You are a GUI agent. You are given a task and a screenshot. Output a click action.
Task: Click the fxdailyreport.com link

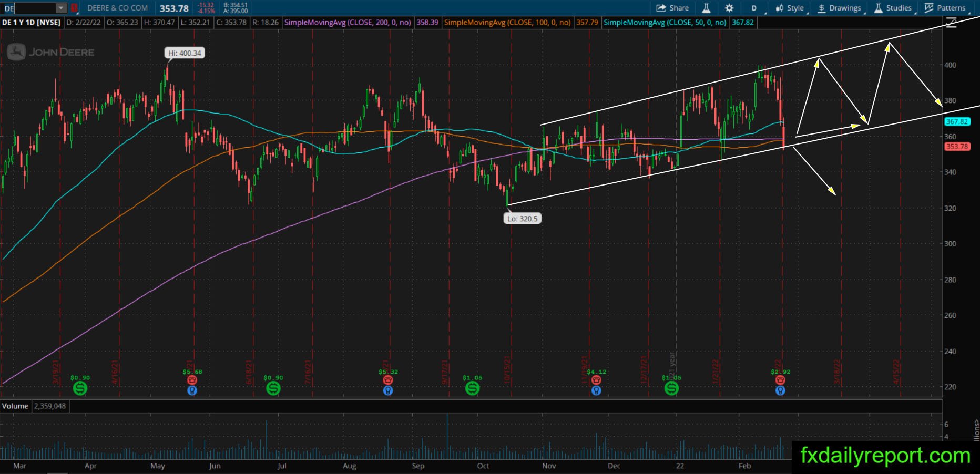tap(885, 456)
